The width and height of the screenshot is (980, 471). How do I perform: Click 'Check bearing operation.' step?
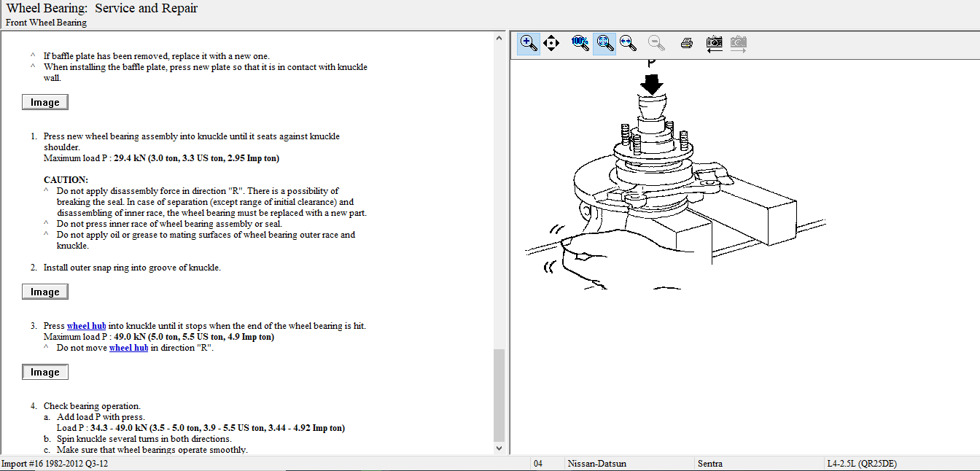point(92,406)
